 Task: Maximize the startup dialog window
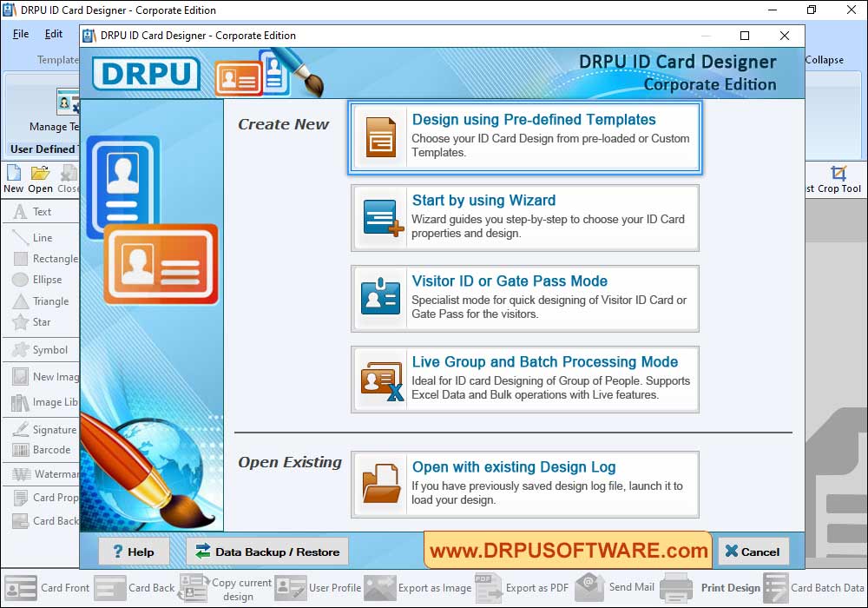(745, 36)
